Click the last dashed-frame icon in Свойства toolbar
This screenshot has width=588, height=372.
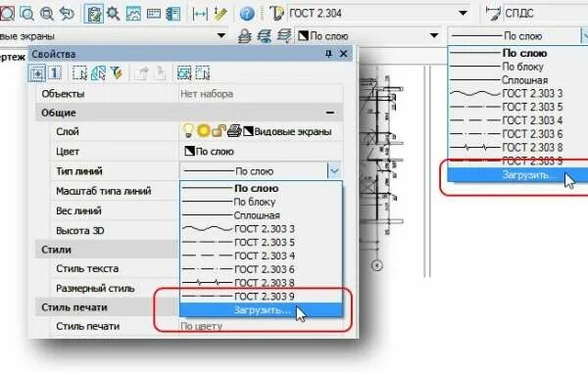pos(203,72)
